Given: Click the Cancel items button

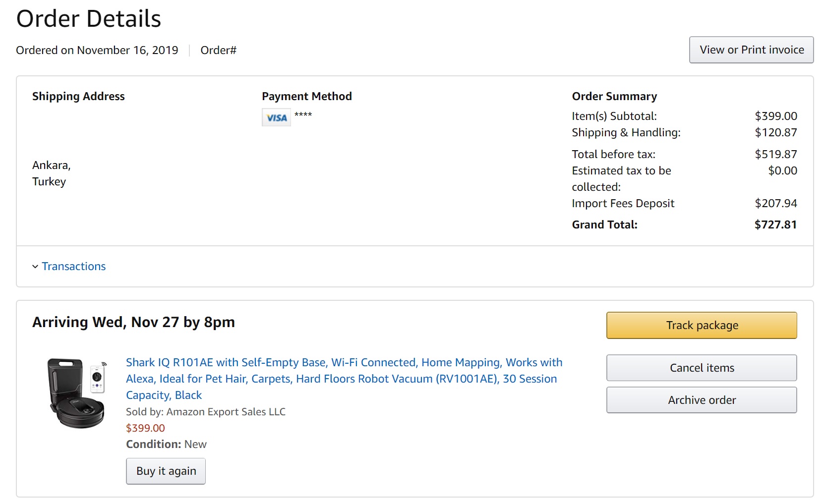Looking at the screenshot, I should coord(702,368).
